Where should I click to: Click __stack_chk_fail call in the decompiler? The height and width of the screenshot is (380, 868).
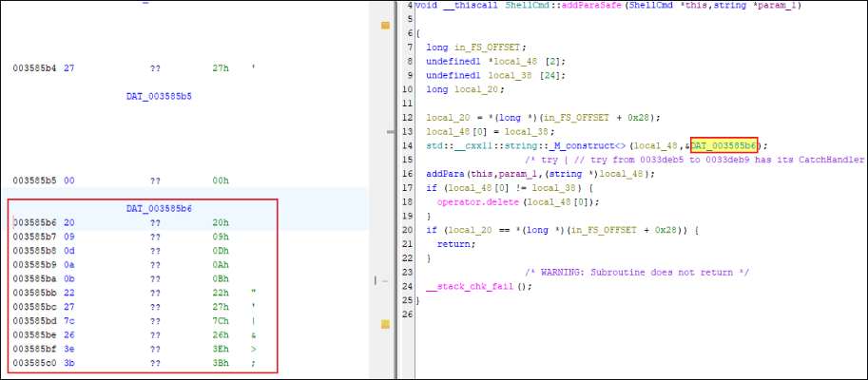click(x=465, y=286)
